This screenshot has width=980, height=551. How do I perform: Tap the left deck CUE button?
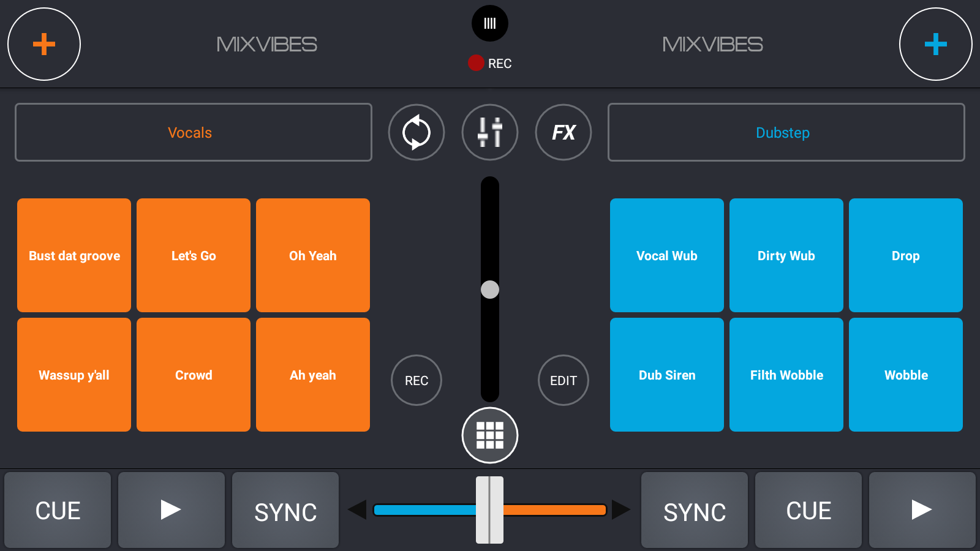[x=58, y=510]
